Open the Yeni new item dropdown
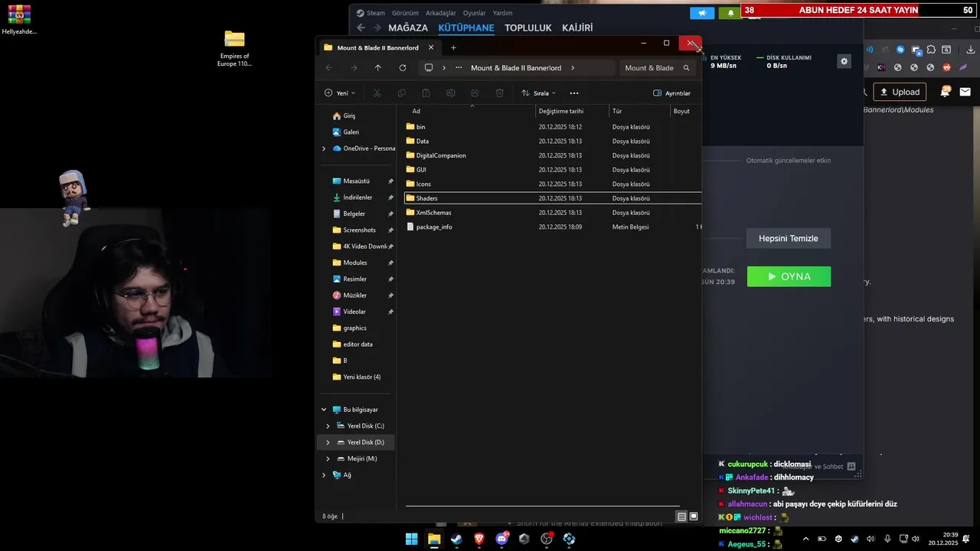Image resolution: width=980 pixels, height=551 pixels. (x=340, y=93)
